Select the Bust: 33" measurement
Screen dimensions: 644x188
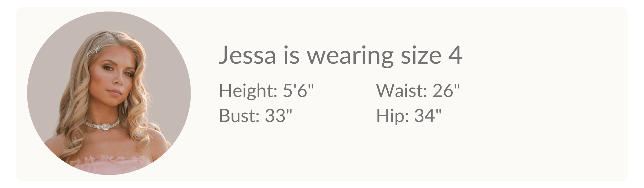coord(256,115)
